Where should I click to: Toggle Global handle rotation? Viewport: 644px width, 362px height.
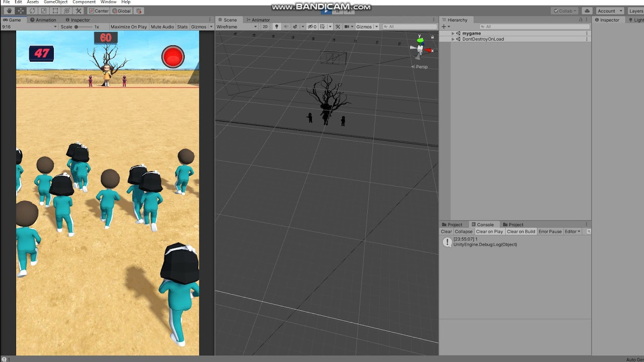(x=121, y=11)
